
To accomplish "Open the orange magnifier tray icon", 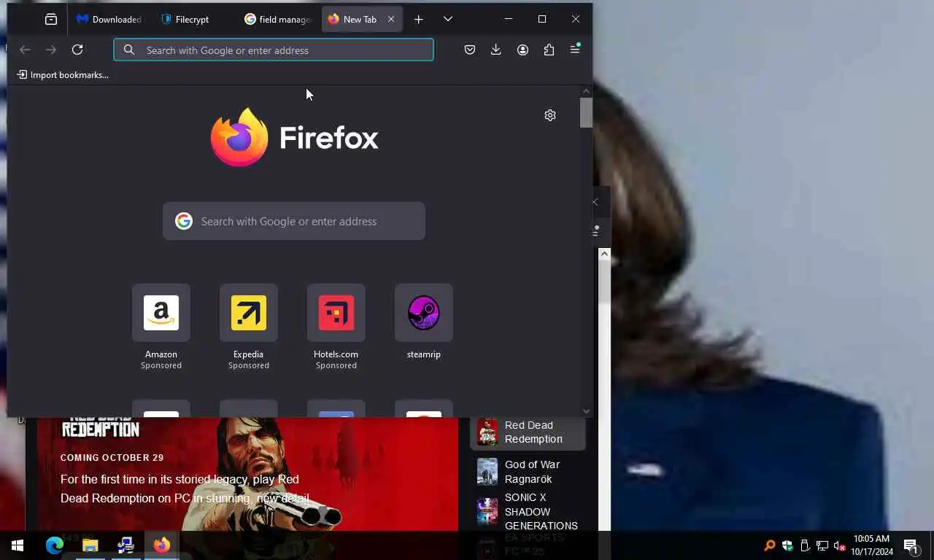I will coord(770,545).
